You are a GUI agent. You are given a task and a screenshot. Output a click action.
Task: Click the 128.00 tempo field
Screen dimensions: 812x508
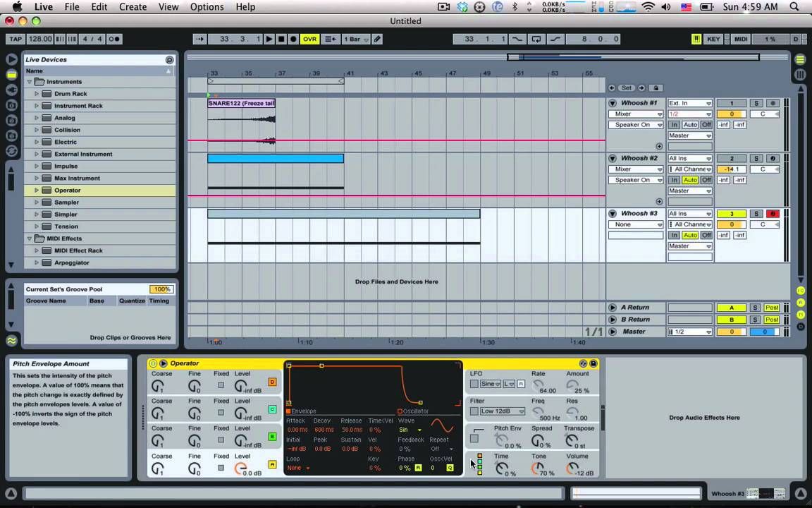(40, 39)
